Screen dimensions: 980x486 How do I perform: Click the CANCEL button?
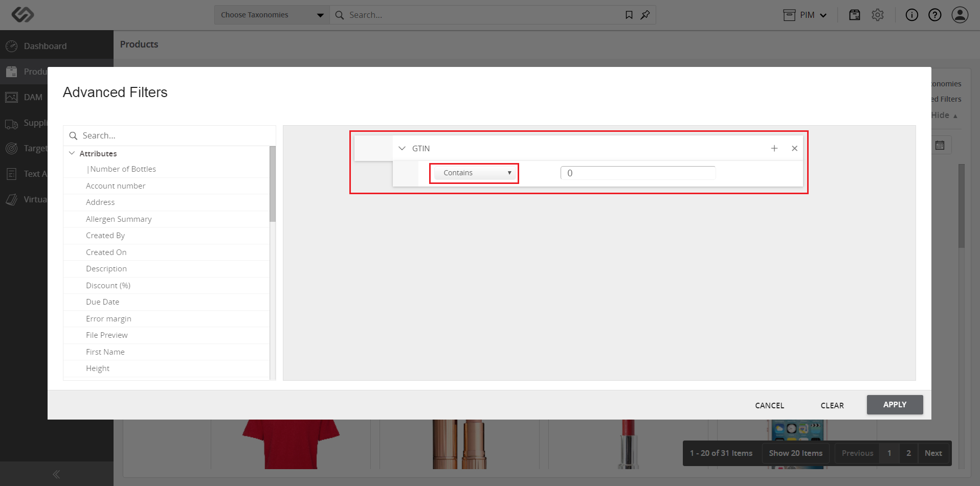click(x=769, y=405)
